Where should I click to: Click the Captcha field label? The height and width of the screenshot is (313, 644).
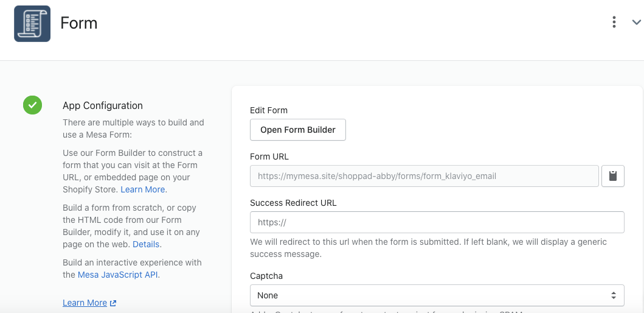point(266,276)
